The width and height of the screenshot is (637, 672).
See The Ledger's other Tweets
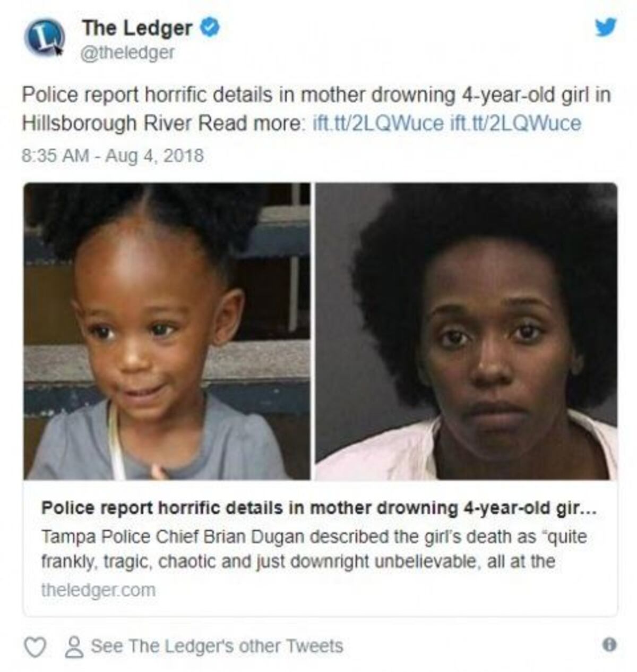pyautogui.click(x=217, y=647)
